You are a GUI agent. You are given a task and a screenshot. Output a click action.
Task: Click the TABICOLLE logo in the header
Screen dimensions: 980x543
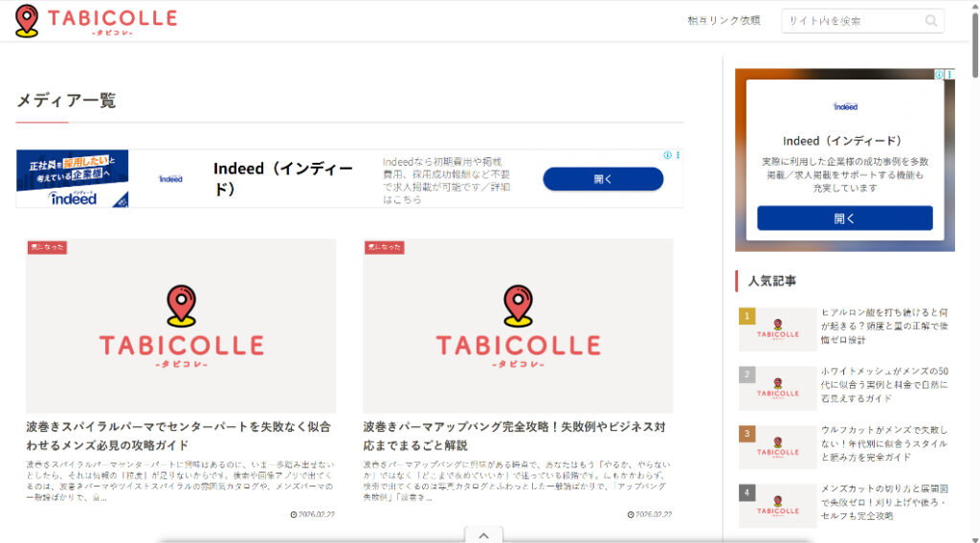point(96,21)
